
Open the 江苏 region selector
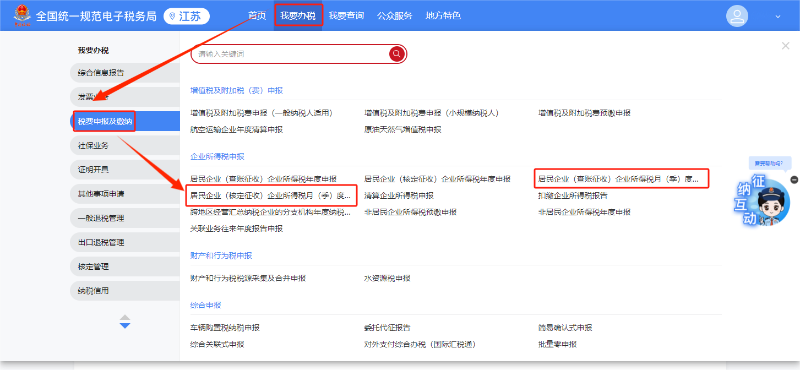pos(187,16)
